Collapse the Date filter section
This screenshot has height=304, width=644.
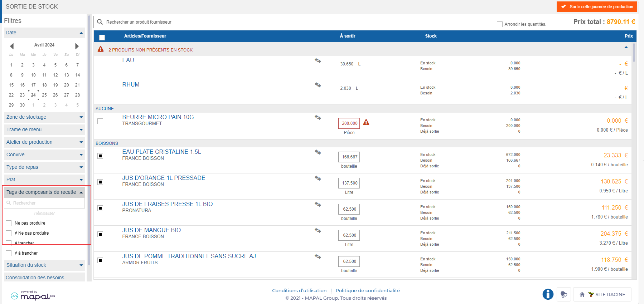44,33
